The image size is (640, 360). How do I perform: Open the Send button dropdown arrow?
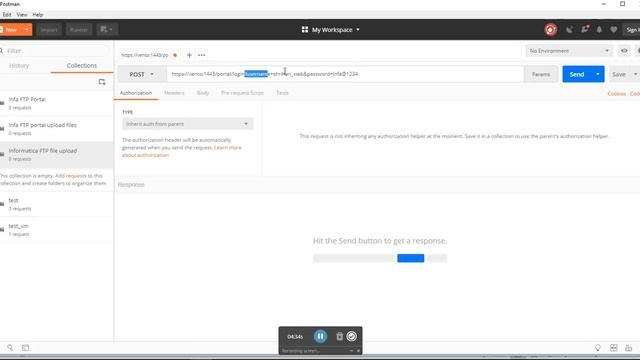(x=598, y=74)
